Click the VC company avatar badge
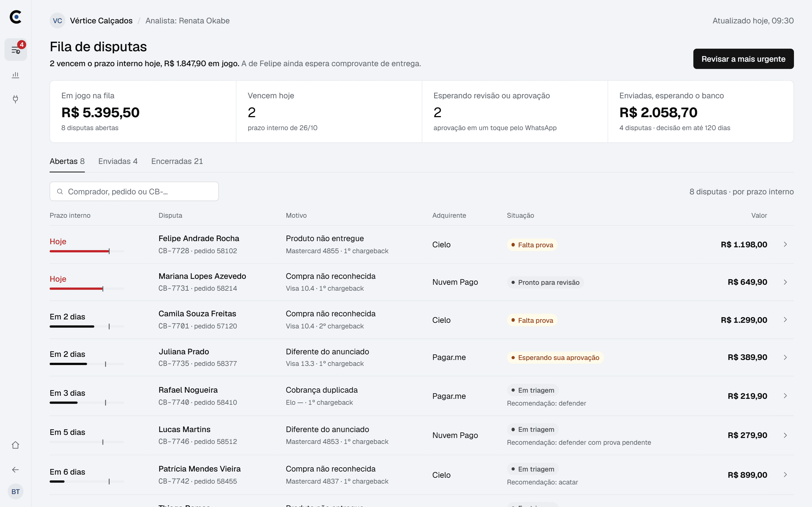The width and height of the screenshot is (812, 507). pyautogui.click(x=58, y=21)
